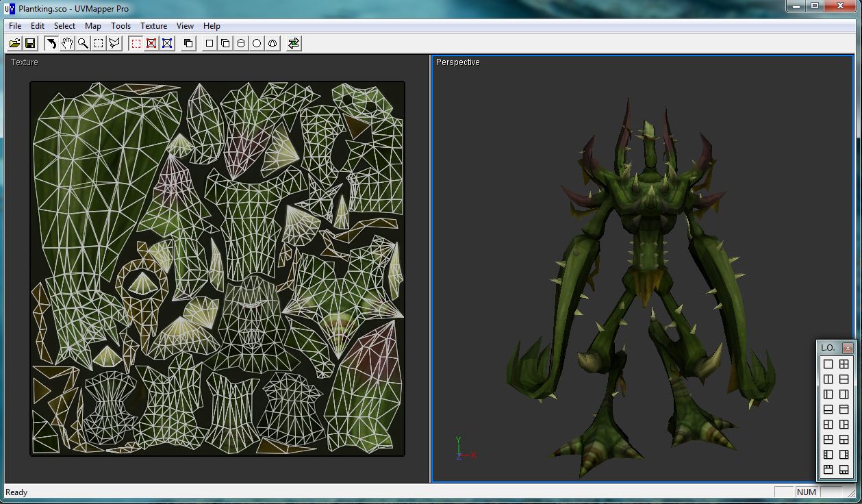Image resolution: width=862 pixels, height=504 pixels.
Task: Save the file using the disk icon
Action: point(30,43)
